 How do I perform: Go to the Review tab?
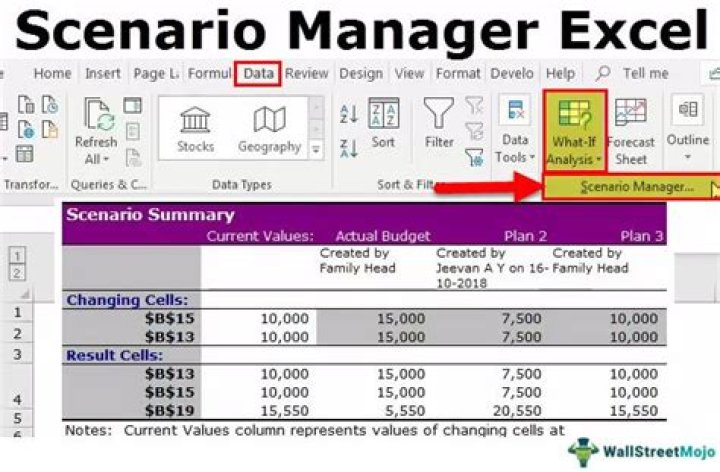pos(307,73)
